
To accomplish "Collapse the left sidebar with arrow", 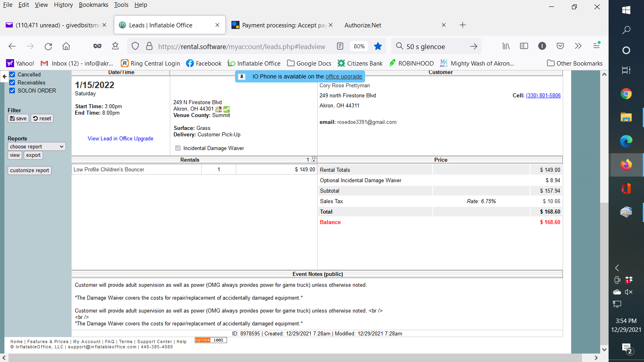I will pos(4,76).
